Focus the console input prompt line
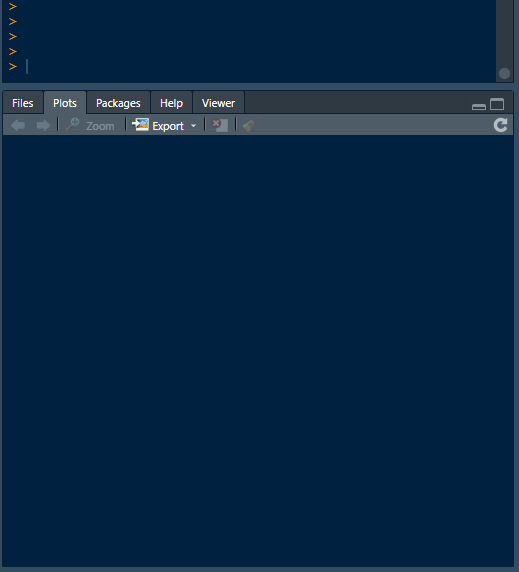519x572 pixels. tap(248, 67)
